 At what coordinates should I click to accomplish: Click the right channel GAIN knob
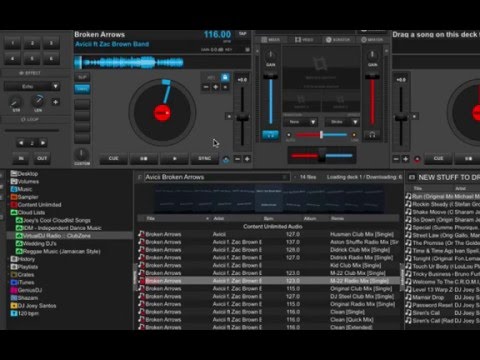pyautogui.click(x=372, y=55)
